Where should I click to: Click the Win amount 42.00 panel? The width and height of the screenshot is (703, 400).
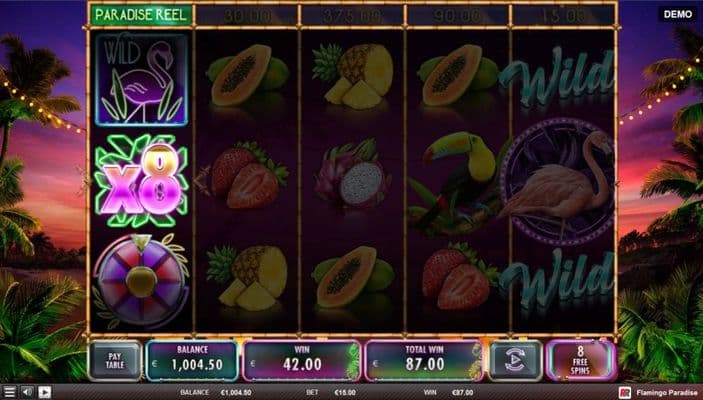[x=302, y=361]
